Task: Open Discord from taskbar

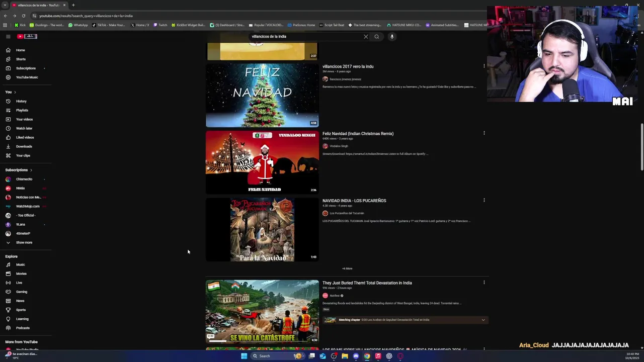Action: [356, 356]
